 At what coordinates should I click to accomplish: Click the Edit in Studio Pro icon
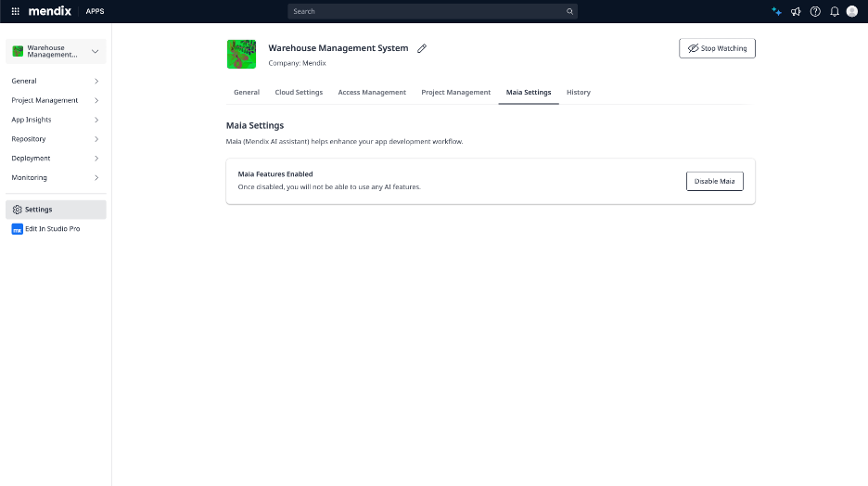(x=17, y=228)
